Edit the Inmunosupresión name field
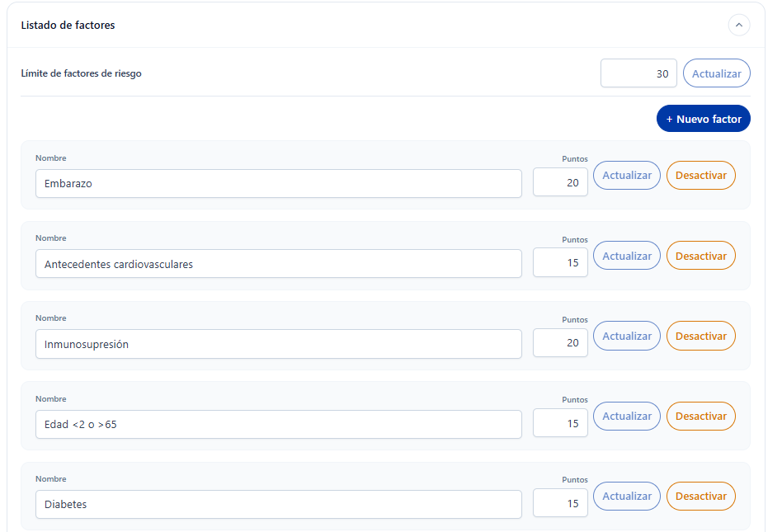Viewport: 782px width, 532px height. pos(278,344)
